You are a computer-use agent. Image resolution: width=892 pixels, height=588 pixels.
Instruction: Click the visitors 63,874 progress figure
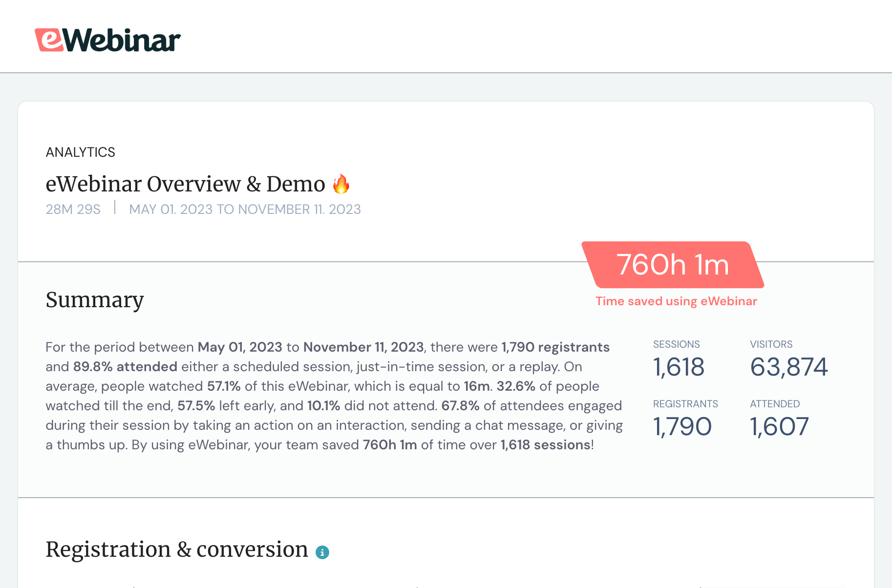(x=789, y=368)
